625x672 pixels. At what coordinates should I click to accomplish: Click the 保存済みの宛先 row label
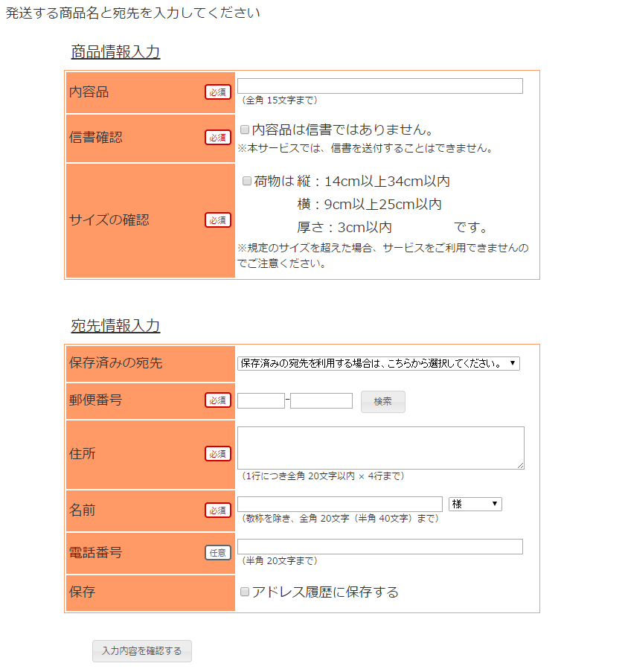click(115, 363)
